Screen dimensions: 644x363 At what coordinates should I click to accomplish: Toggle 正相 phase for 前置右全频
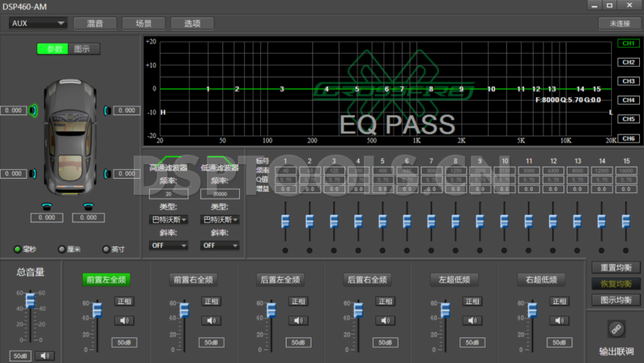coord(212,301)
